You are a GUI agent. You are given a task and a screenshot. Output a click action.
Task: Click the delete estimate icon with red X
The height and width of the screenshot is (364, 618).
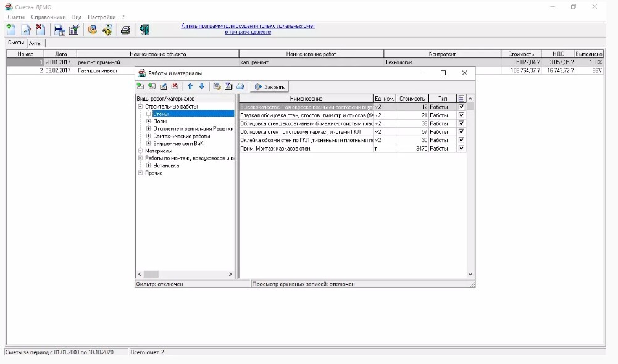(x=41, y=30)
